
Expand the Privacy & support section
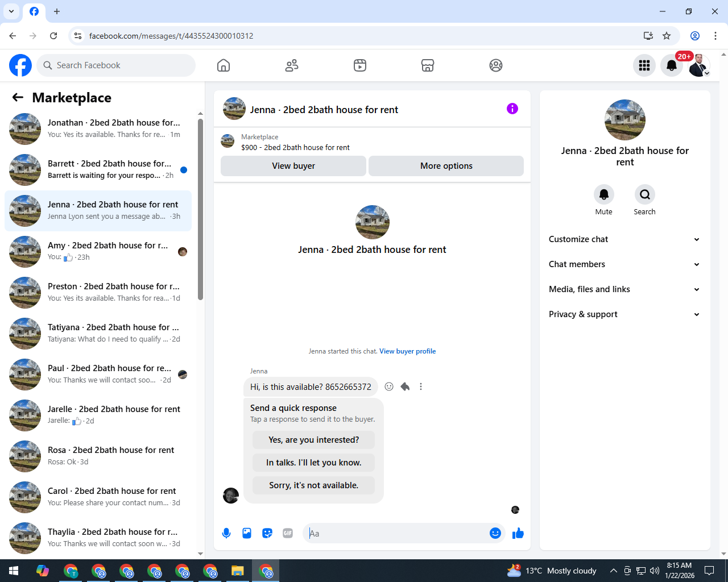coord(624,314)
